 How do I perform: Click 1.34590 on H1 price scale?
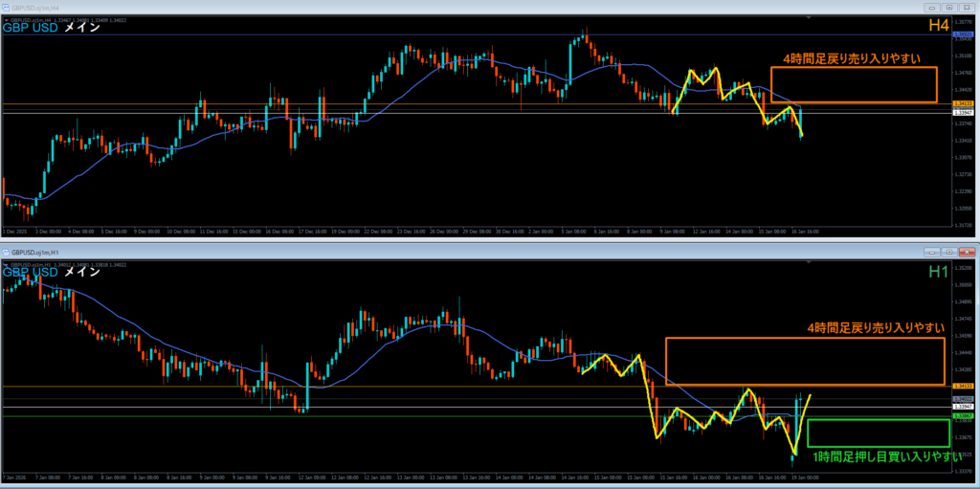(963, 336)
